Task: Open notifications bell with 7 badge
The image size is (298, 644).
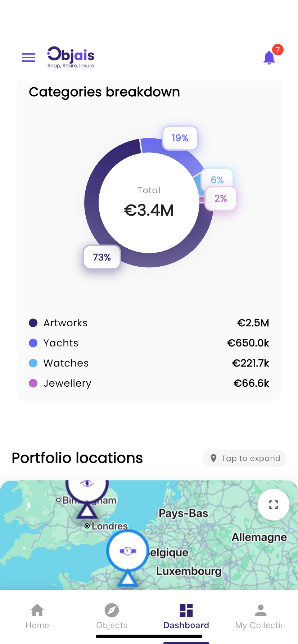Action: pyautogui.click(x=269, y=57)
